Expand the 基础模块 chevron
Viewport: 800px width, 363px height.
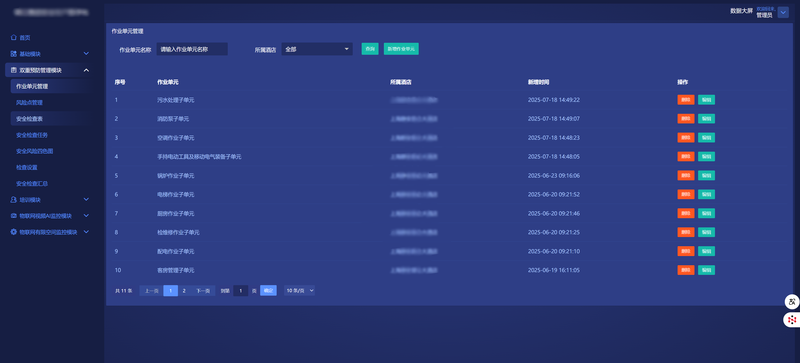click(x=86, y=54)
